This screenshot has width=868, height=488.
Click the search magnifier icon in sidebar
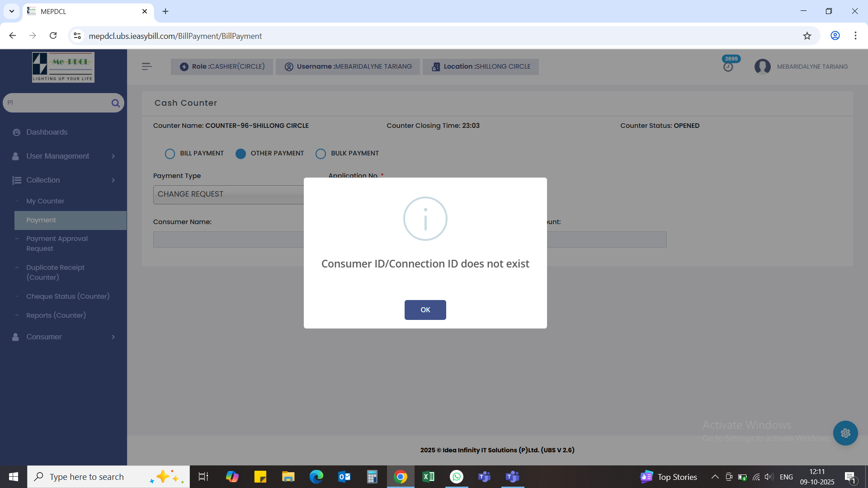tap(115, 103)
